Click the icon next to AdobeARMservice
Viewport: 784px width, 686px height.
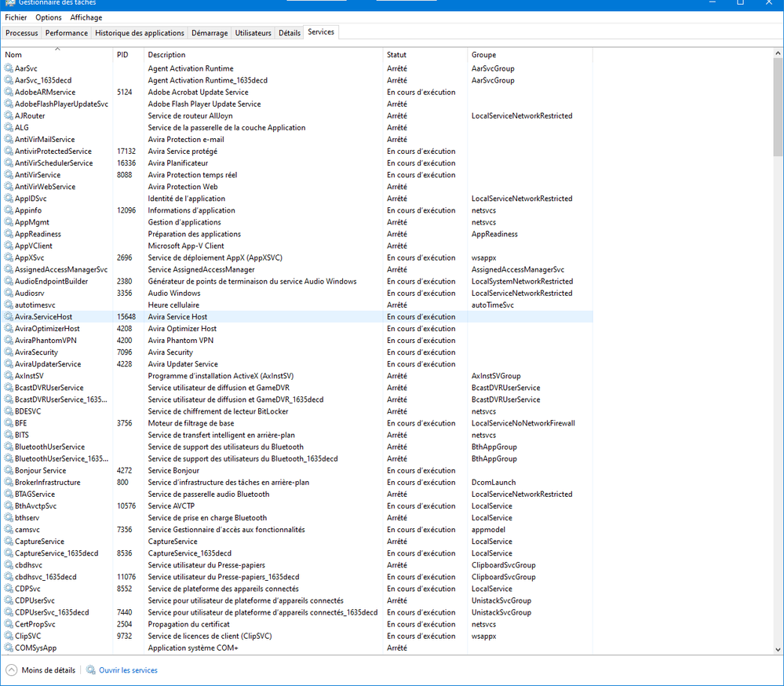[9, 92]
